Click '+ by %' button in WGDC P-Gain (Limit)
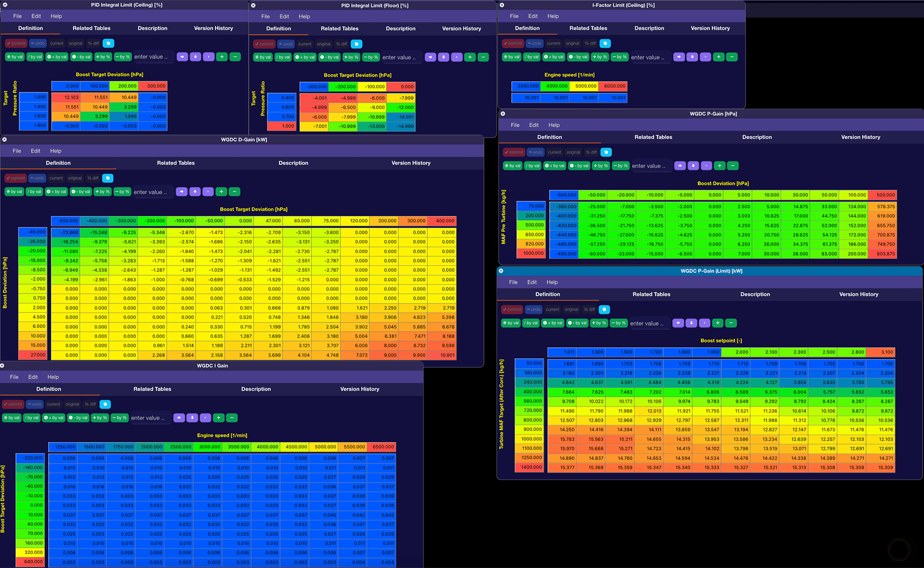This screenshot has height=568, width=924. [599, 323]
